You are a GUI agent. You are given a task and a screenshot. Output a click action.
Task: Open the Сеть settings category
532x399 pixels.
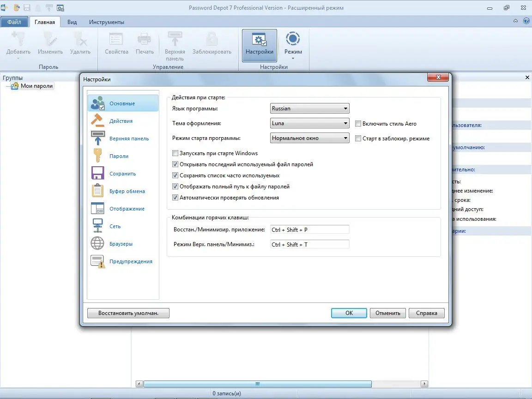pyautogui.click(x=123, y=226)
